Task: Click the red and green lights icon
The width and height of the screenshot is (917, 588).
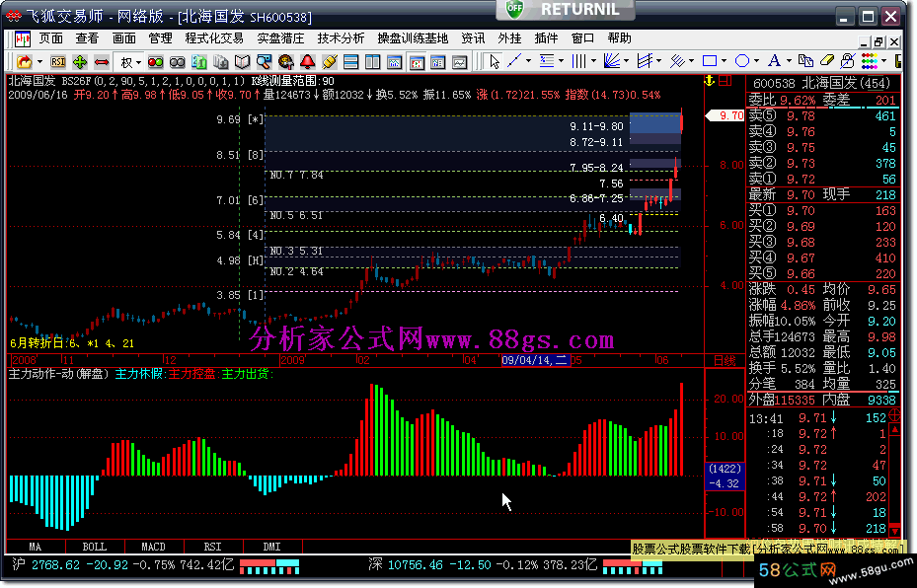Action: coord(156,61)
